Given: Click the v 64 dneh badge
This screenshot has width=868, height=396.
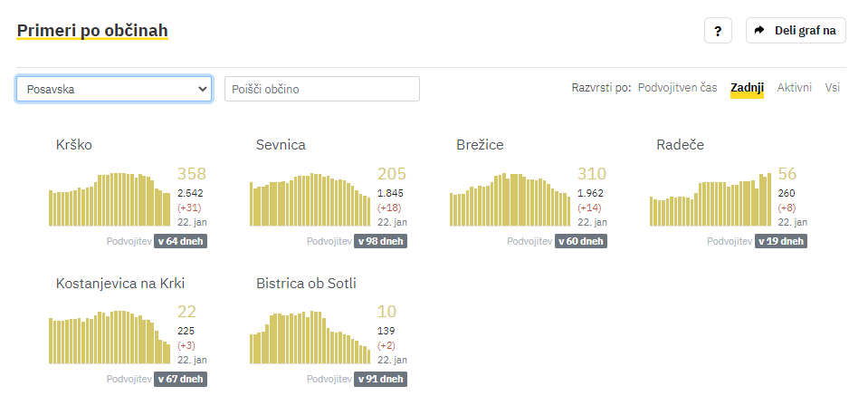Looking at the screenshot, I should click(180, 241).
